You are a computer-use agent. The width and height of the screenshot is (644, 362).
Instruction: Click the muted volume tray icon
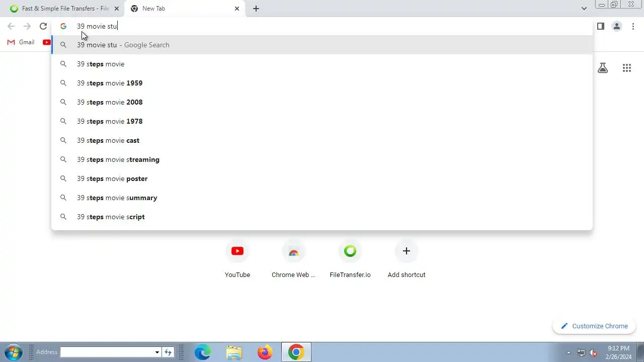click(594, 352)
